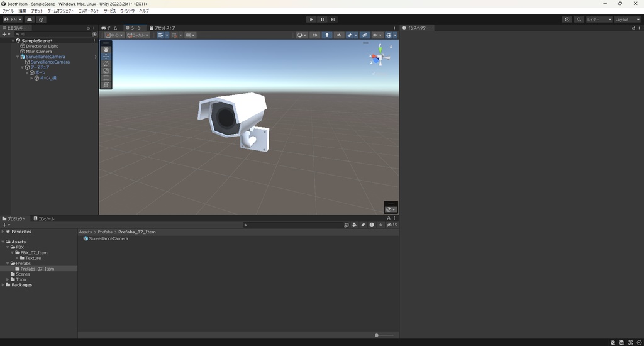Open SampleScene row options menu
Viewport: 644px width, 346px height.
point(94,41)
